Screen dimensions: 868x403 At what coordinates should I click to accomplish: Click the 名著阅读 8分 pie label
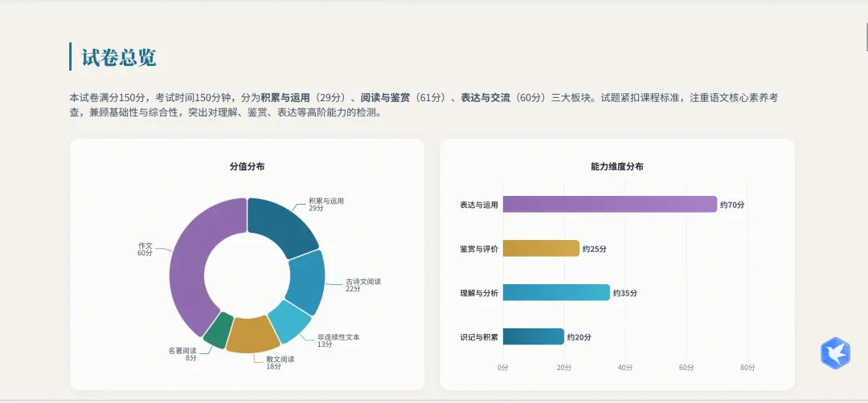point(182,354)
